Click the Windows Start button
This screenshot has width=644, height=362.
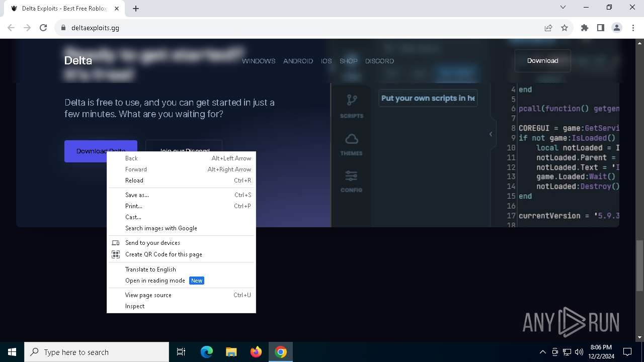[12, 352]
